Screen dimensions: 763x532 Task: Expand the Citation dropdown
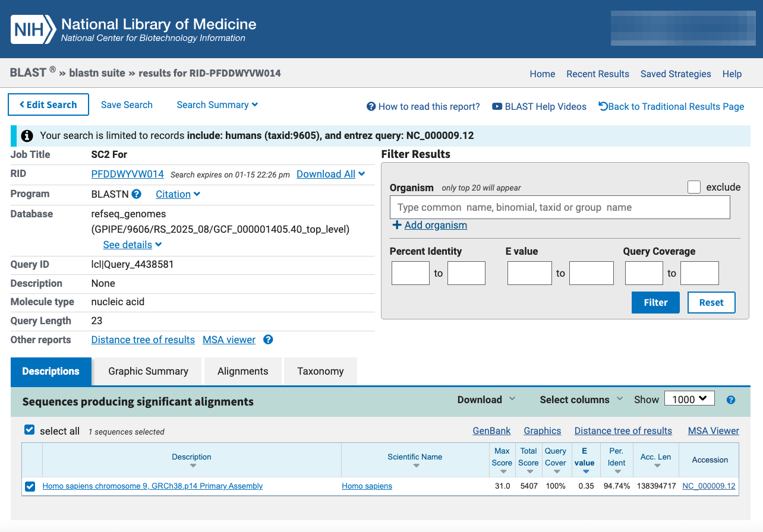point(178,194)
